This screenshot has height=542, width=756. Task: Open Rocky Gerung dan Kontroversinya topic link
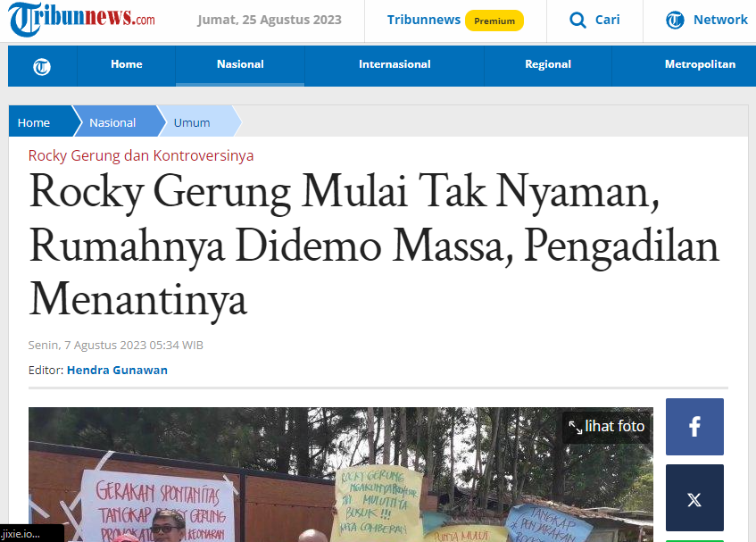[141, 155]
